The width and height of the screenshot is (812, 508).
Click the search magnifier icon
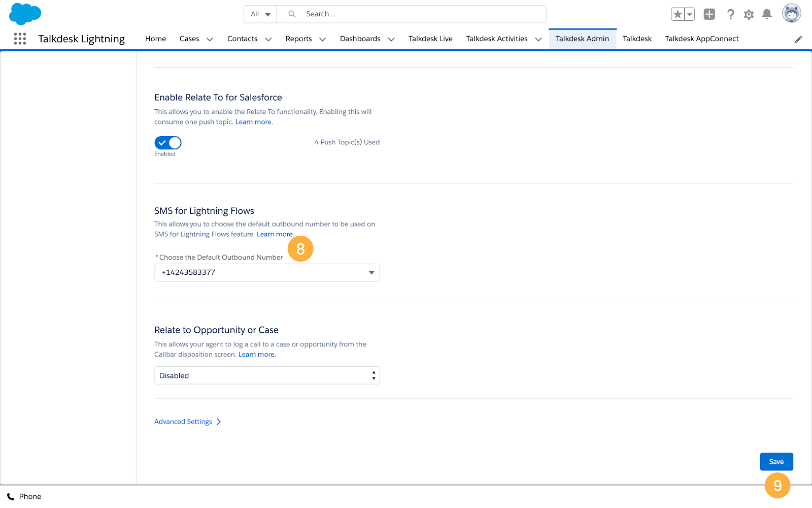292,14
